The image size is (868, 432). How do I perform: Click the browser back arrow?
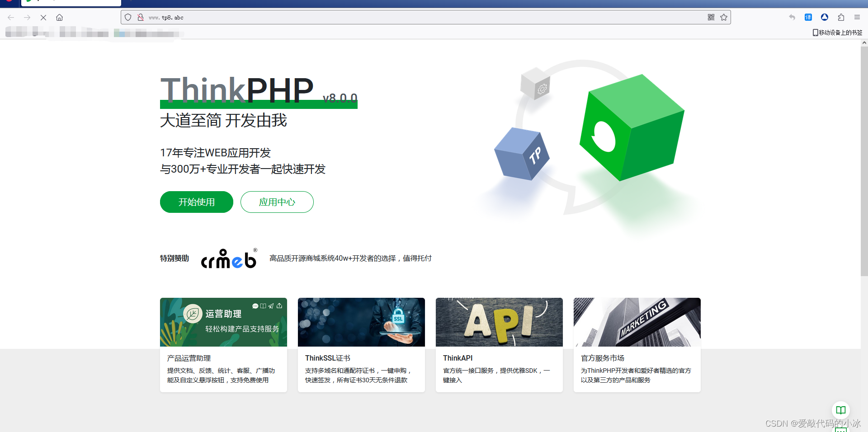click(11, 18)
